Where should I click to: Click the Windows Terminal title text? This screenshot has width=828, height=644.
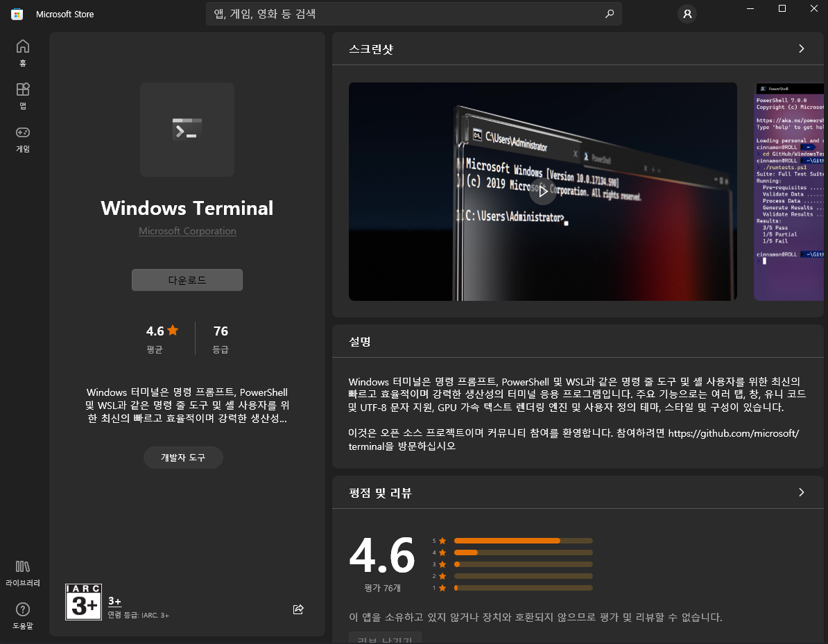187,208
